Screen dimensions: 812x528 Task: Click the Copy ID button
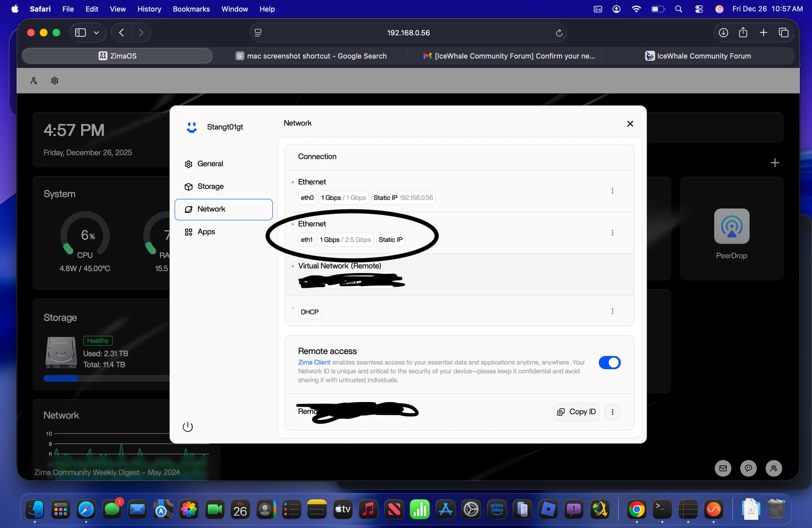(x=576, y=412)
